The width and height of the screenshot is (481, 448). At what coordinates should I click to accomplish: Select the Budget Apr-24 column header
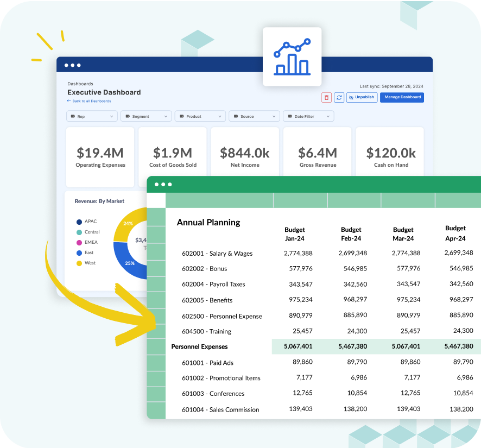pos(455,234)
